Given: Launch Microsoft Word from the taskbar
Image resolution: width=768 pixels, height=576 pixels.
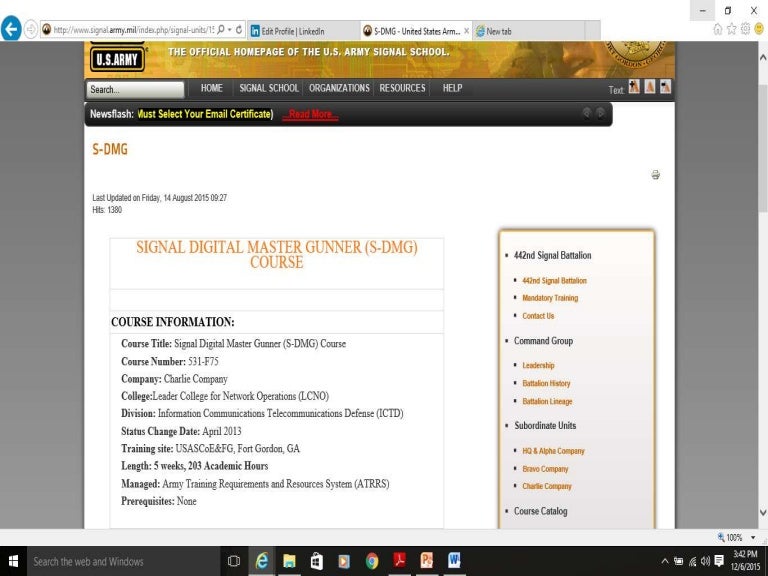Looking at the screenshot, I should pyautogui.click(x=454, y=561).
